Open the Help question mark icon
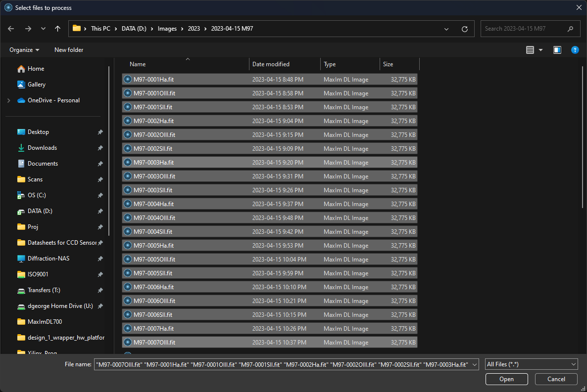This screenshot has height=392, width=587. click(575, 50)
